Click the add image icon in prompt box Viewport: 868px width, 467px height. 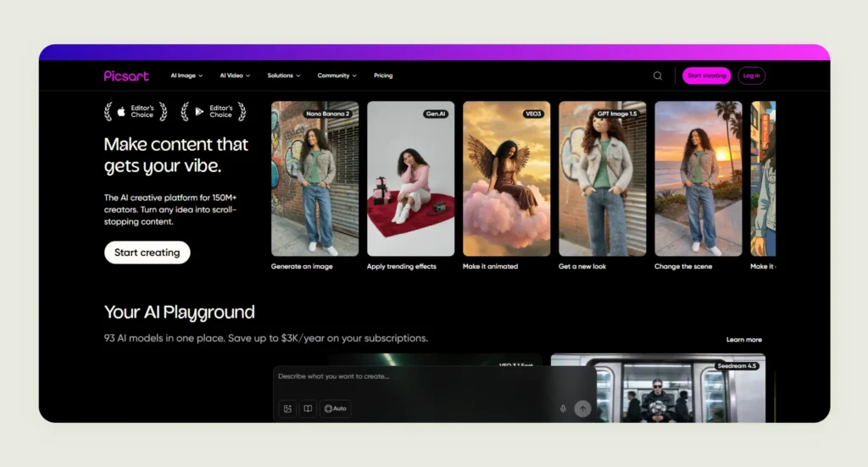287,409
